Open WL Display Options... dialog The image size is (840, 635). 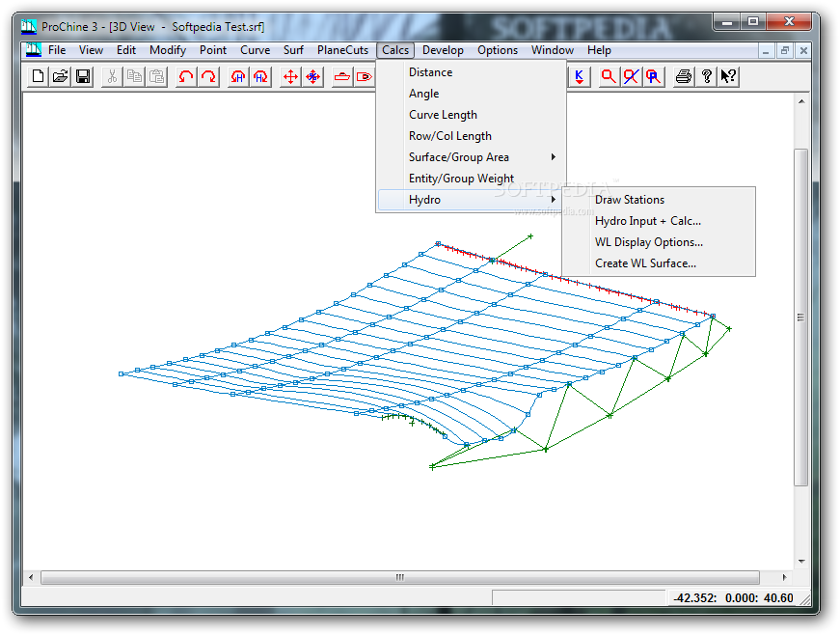tap(659, 242)
